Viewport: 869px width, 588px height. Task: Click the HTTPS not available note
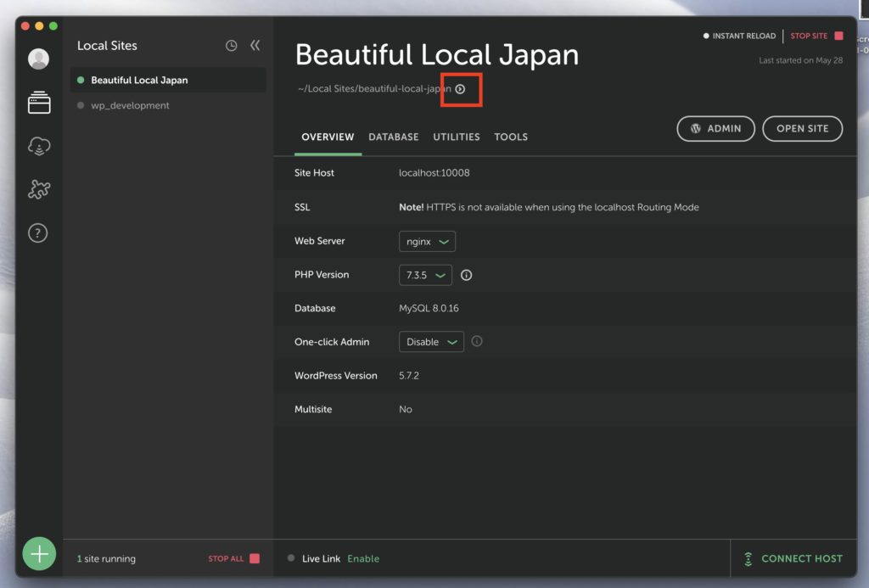click(549, 207)
